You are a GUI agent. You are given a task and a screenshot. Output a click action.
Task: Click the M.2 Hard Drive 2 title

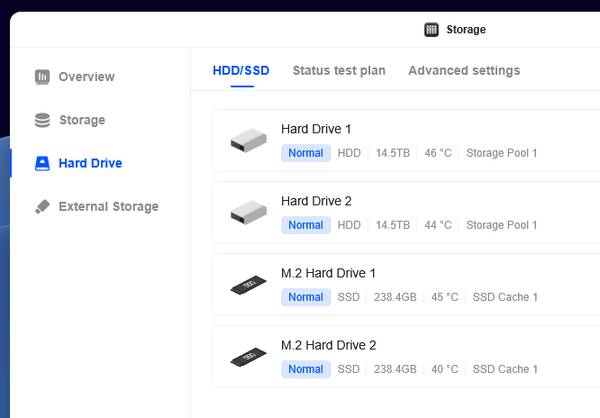click(328, 345)
